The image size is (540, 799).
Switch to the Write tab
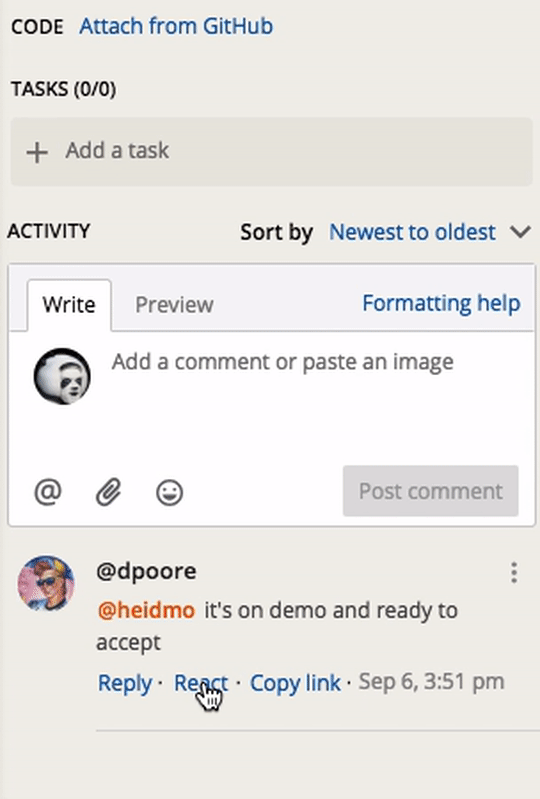coord(69,305)
